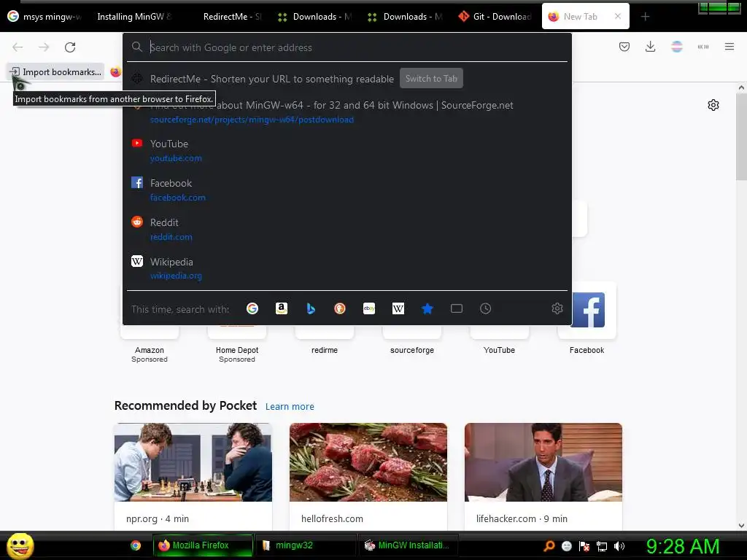The height and width of the screenshot is (560, 747).
Task: Select the Facebook suggestion in the dropdown
Action: [347, 190]
